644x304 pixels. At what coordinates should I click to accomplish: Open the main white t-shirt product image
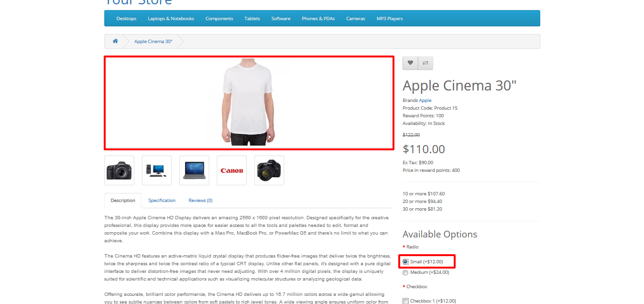click(249, 102)
